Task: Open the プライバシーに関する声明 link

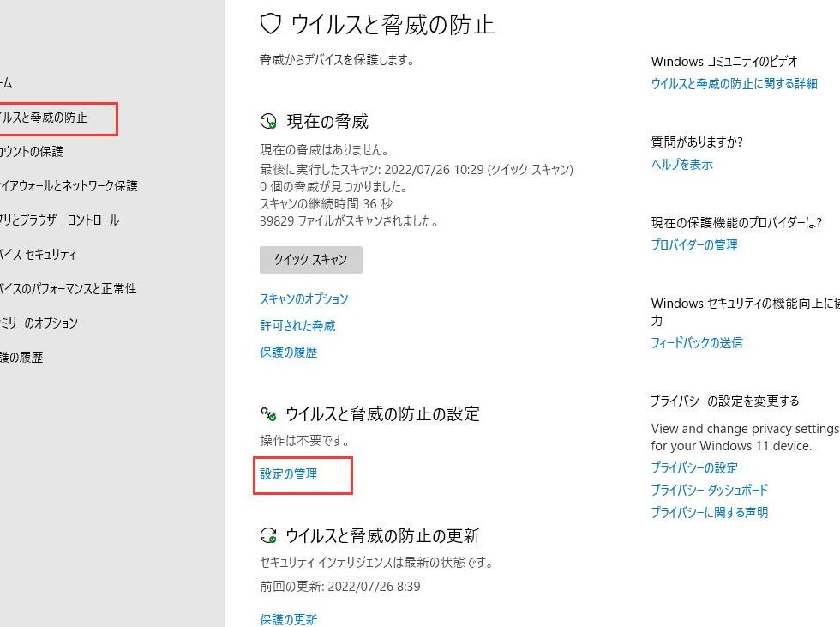Action: 709,513
